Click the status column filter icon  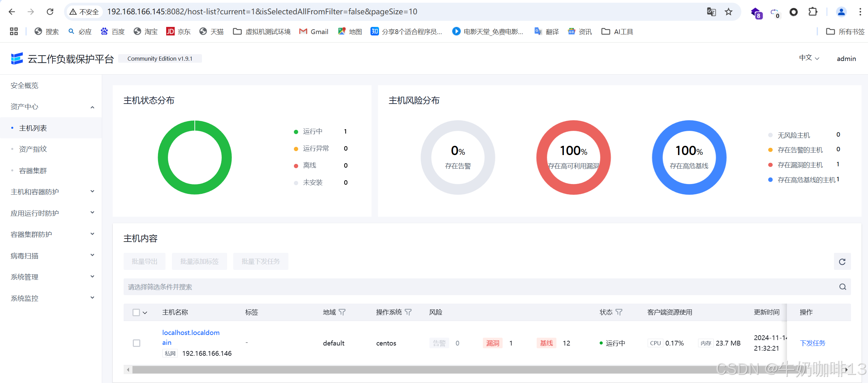pyautogui.click(x=619, y=312)
